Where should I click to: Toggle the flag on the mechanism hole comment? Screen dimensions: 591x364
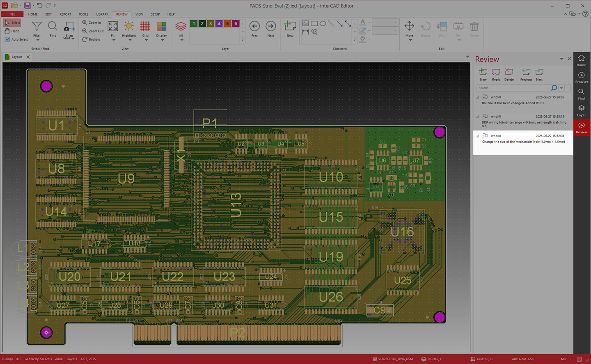[x=485, y=136]
